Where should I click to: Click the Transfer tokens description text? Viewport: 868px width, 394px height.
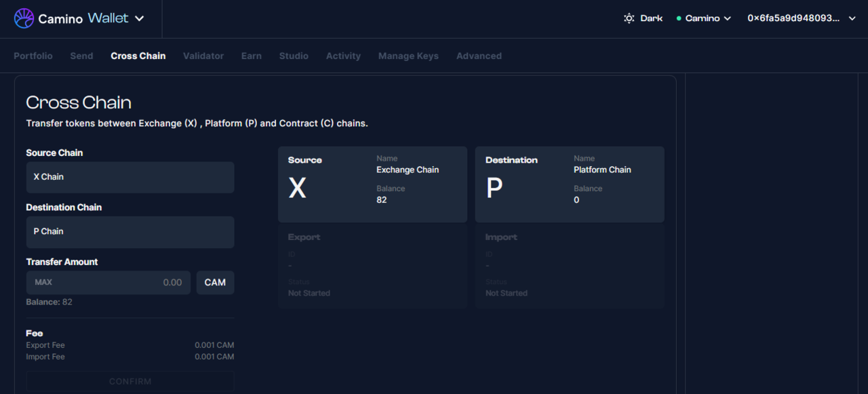pyautogui.click(x=197, y=123)
